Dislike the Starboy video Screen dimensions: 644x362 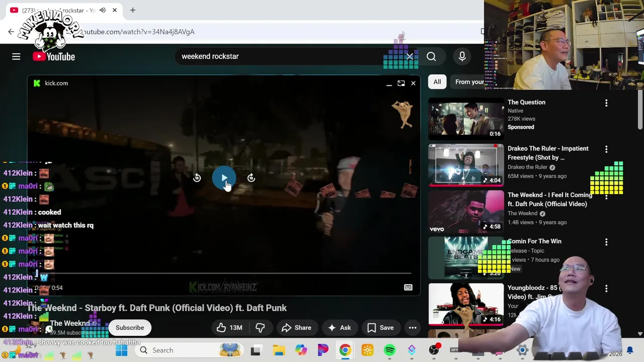(260, 328)
